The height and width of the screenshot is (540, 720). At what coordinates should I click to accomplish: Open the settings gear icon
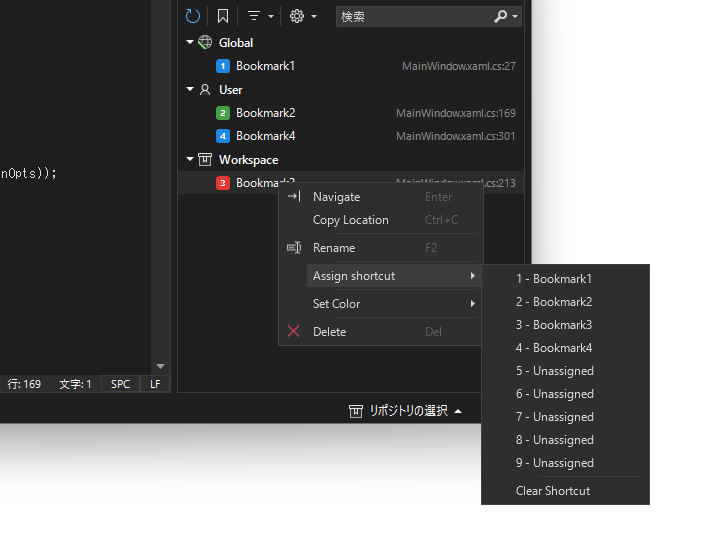pos(297,16)
